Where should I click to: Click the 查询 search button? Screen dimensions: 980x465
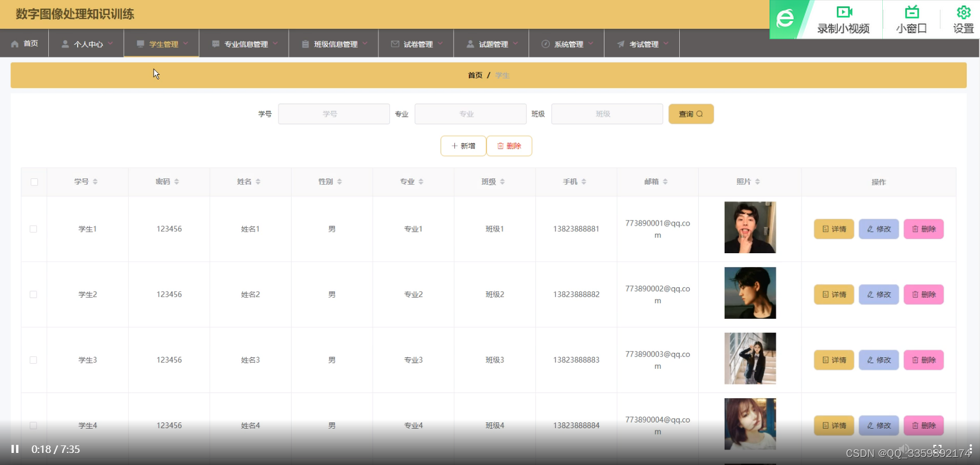tap(691, 114)
